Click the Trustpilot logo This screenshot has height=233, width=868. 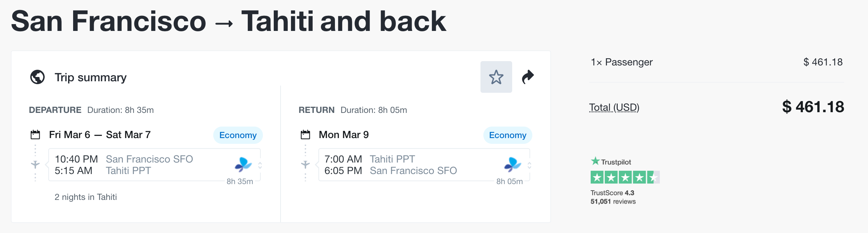coord(611,162)
